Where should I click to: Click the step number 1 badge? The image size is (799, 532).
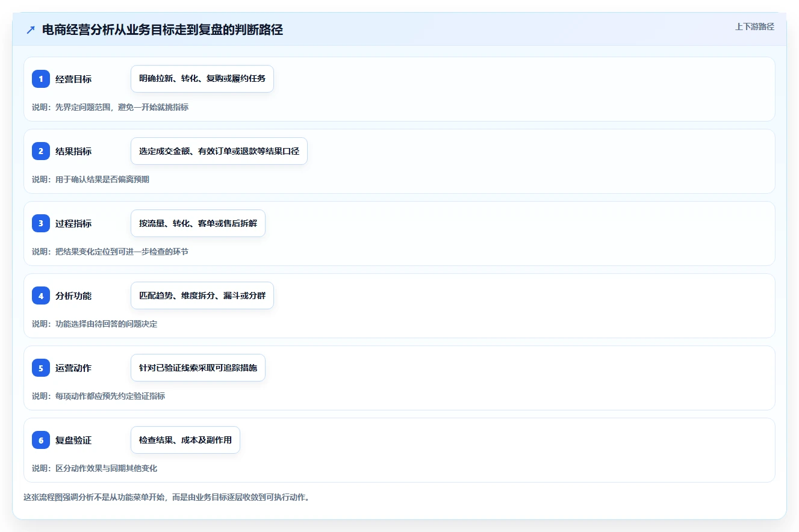point(41,79)
